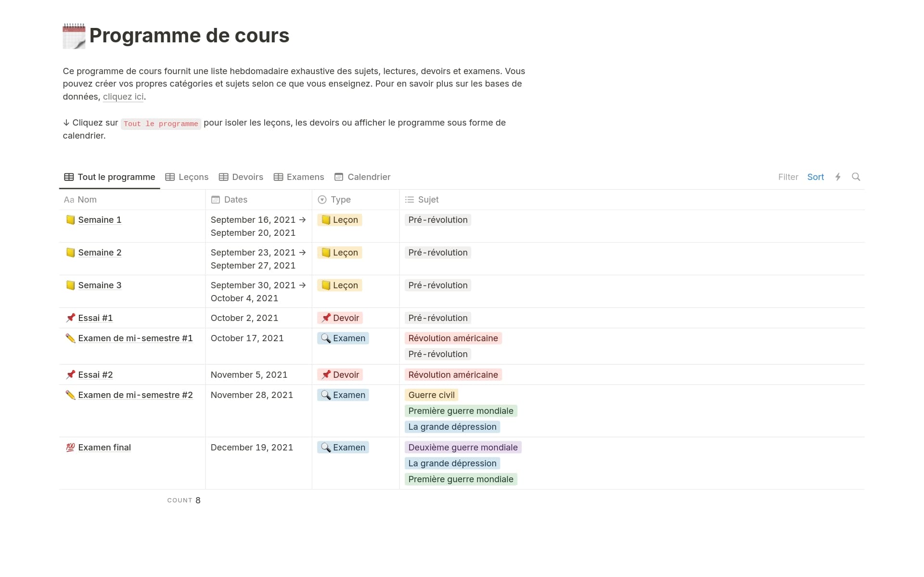
Task: Select the Examens tab
Action: (x=299, y=177)
